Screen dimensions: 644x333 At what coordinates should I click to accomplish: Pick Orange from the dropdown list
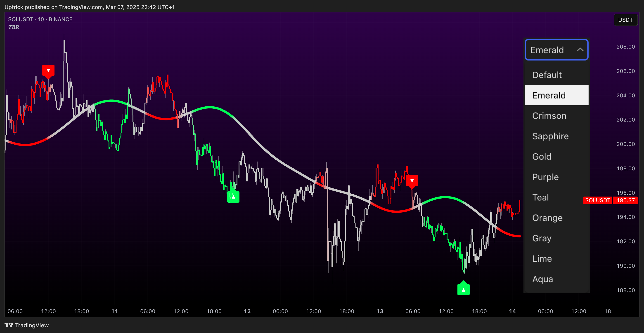556,218
